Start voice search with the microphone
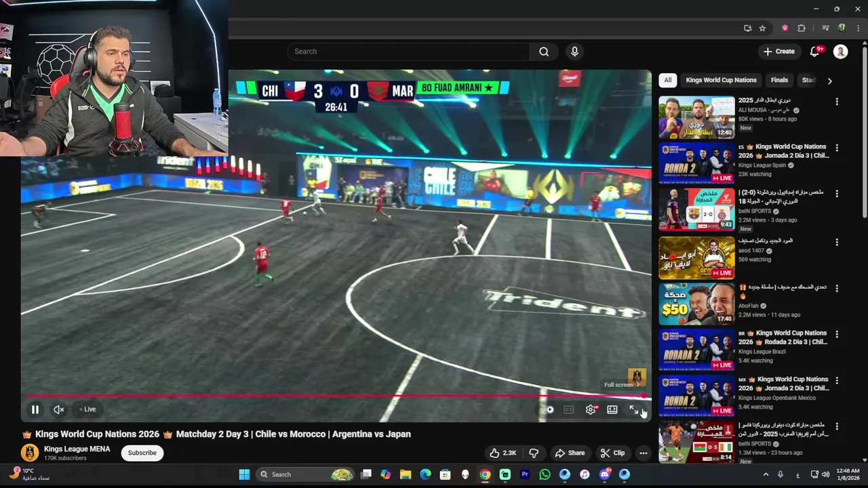Screen dimensions: 868x488 (574, 52)
